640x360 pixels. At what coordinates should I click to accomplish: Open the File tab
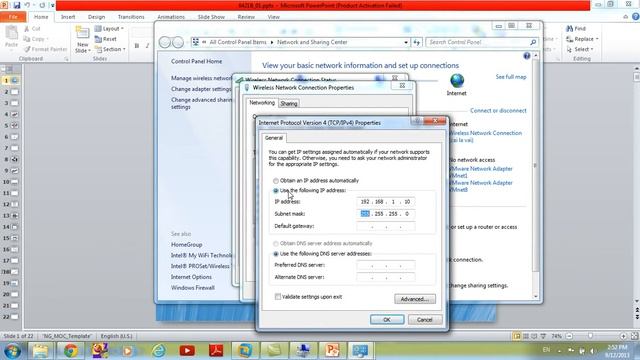[x=13, y=17]
